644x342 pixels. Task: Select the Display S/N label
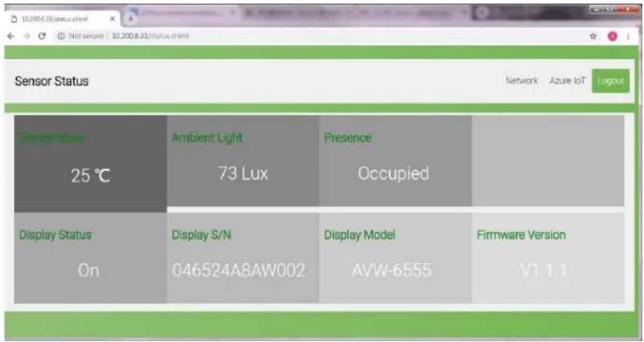[x=201, y=235]
